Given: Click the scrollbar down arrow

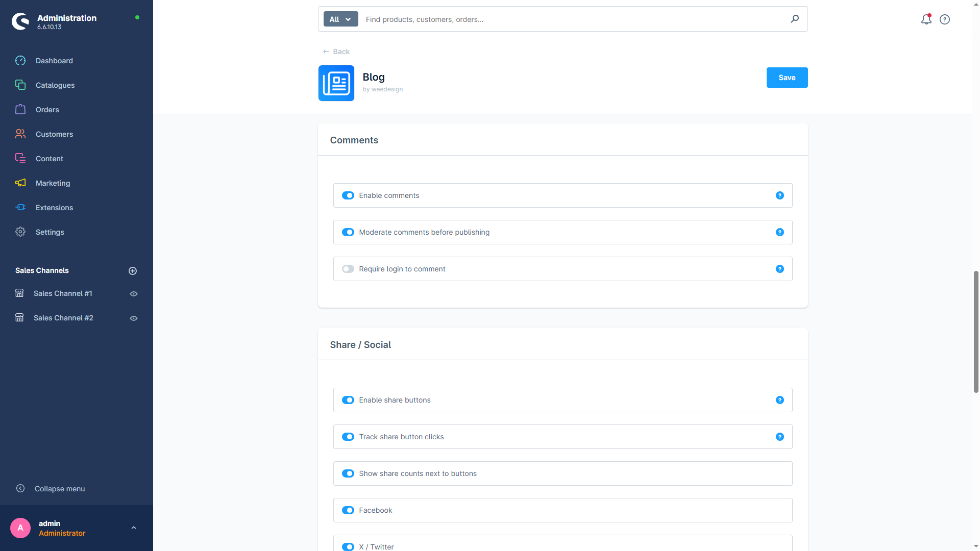Looking at the screenshot, I should pos(976,546).
